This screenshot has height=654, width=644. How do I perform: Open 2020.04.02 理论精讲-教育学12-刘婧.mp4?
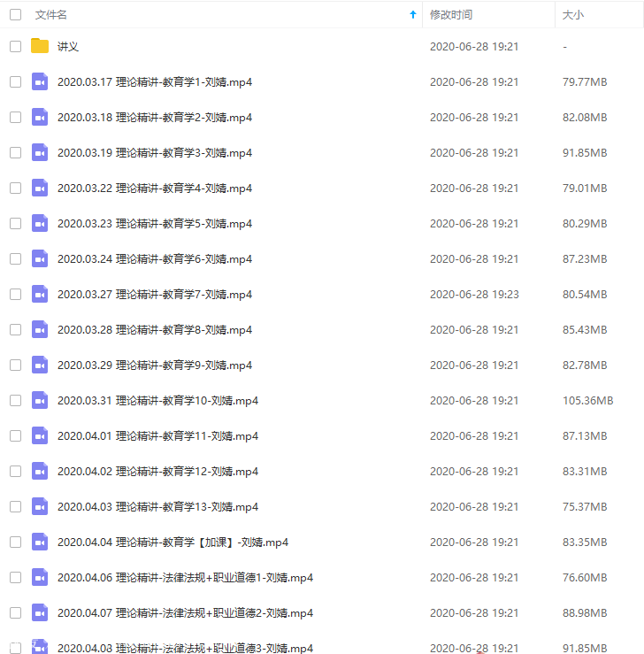coord(158,472)
